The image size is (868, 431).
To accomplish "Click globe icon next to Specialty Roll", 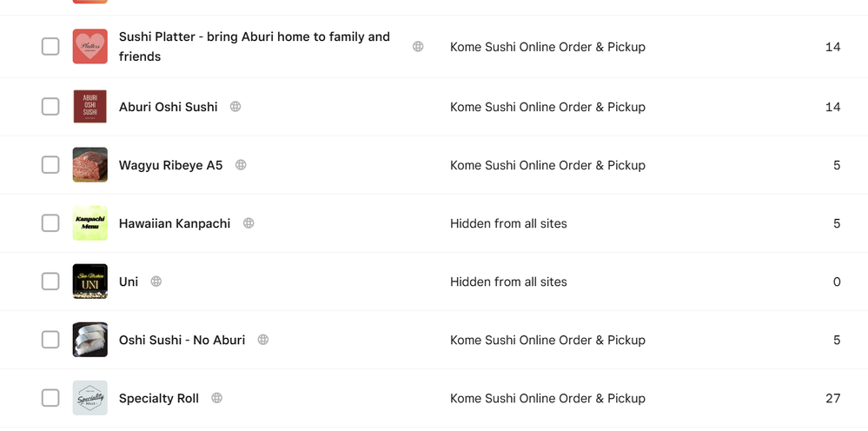I will pos(217,398).
